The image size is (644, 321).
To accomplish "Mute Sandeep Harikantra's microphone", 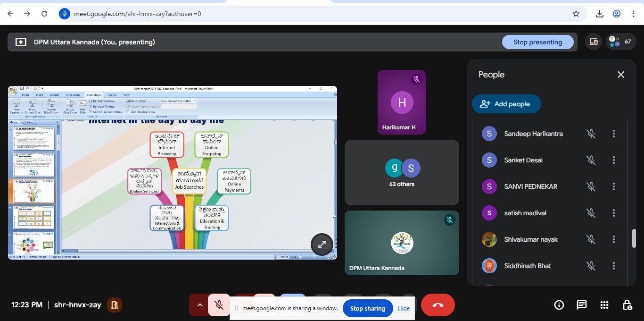I will click(591, 134).
